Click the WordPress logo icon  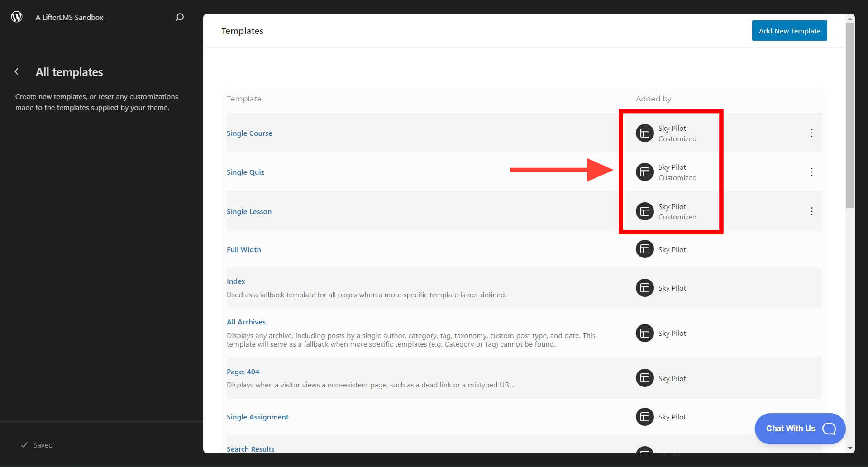[x=17, y=17]
